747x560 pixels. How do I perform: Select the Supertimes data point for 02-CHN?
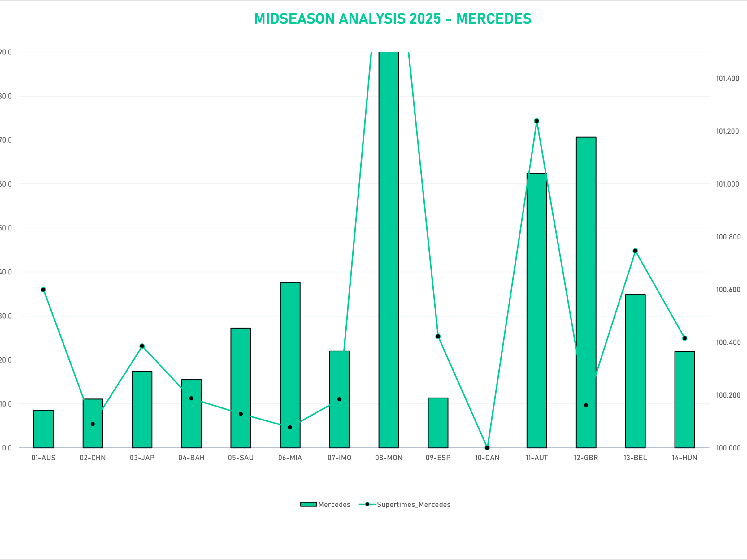click(93, 424)
